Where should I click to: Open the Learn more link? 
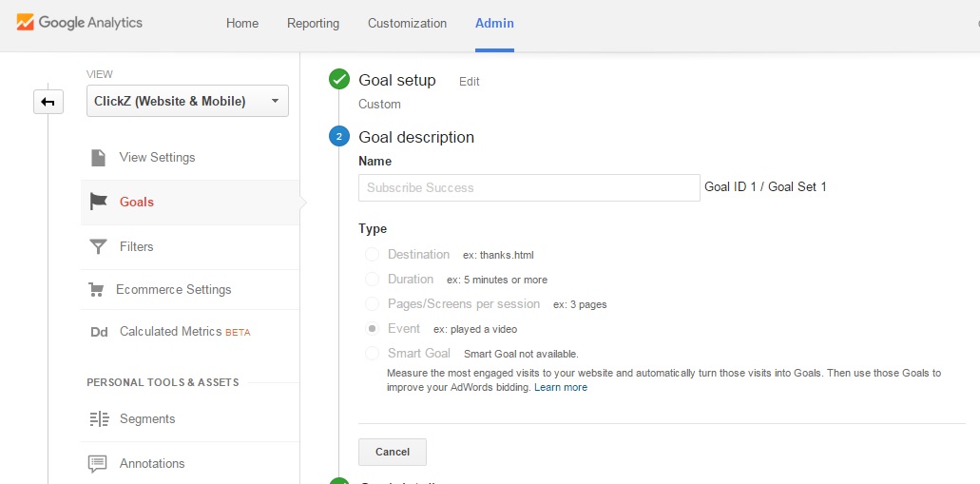(x=560, y=388)
